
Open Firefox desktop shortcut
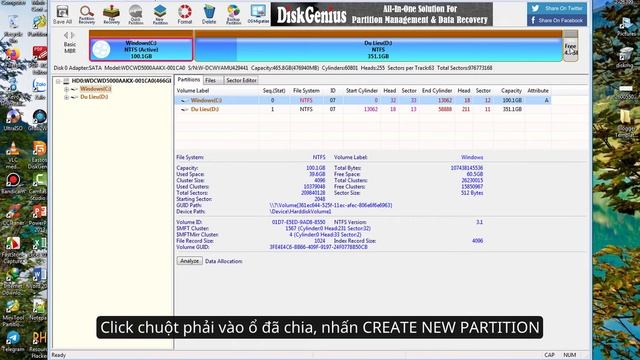pos(13,57)
